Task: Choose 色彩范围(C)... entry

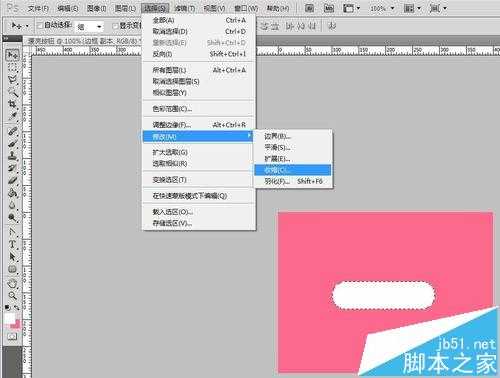Action: [x=199, y=109]
